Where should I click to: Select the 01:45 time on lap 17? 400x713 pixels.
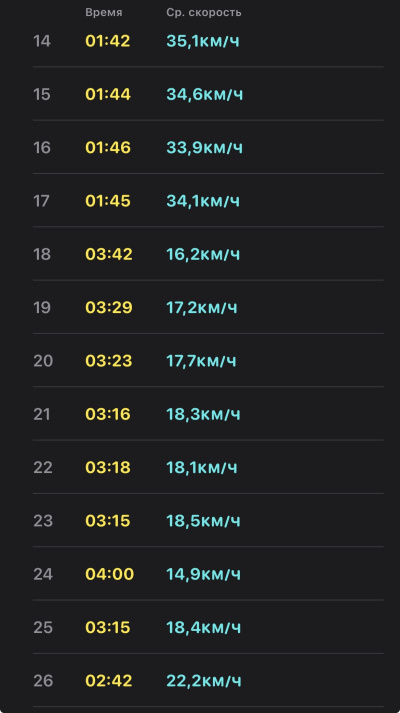(108, 201)
